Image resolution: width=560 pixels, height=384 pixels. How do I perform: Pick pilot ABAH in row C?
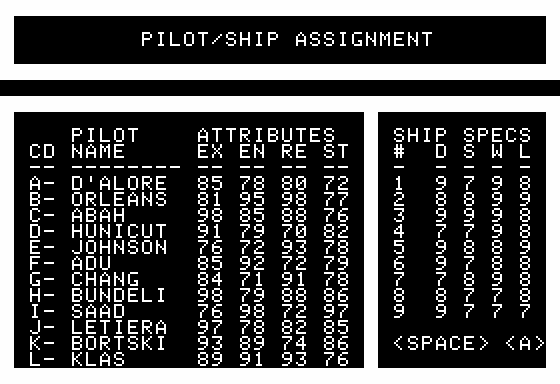(x=98, y=215)
